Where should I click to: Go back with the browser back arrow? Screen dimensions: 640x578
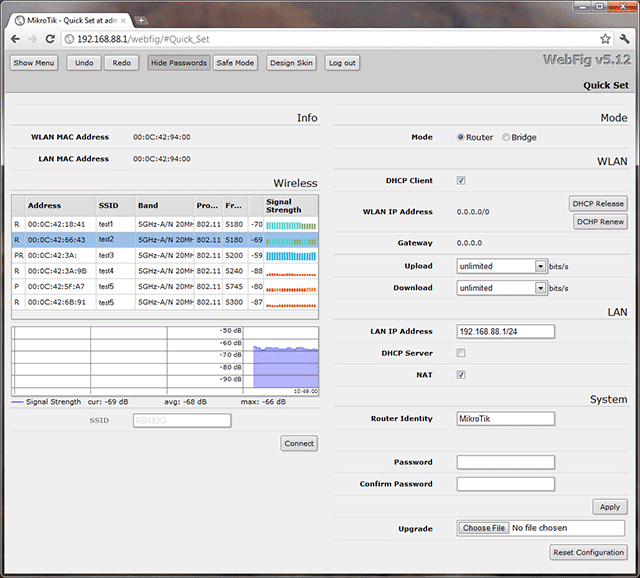tap(16, 39)
